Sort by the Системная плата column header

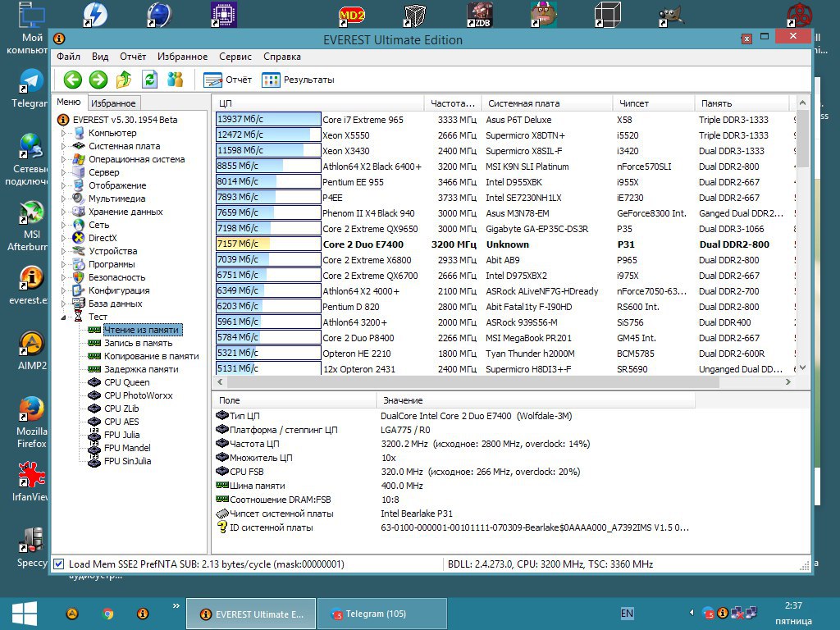(547, 103)
